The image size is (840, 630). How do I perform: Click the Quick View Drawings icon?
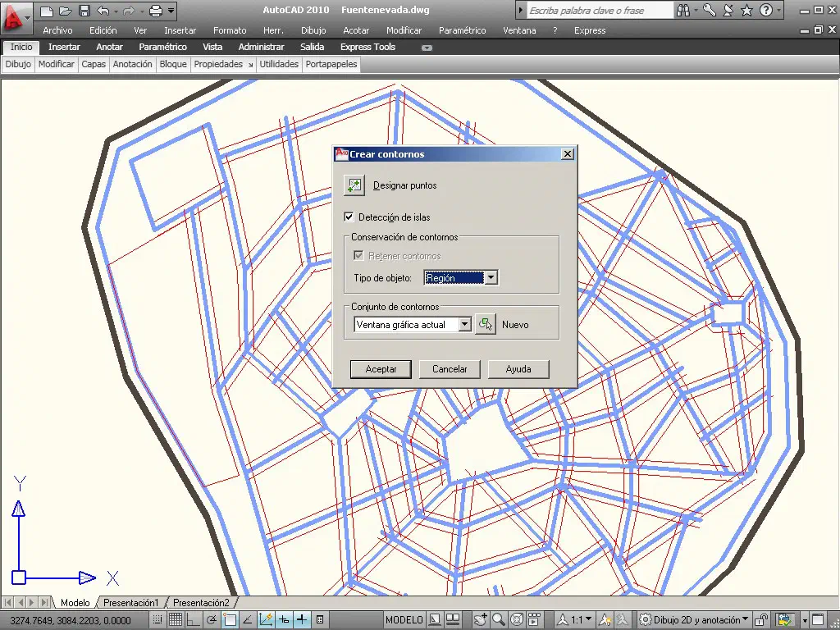pos(453,620)
